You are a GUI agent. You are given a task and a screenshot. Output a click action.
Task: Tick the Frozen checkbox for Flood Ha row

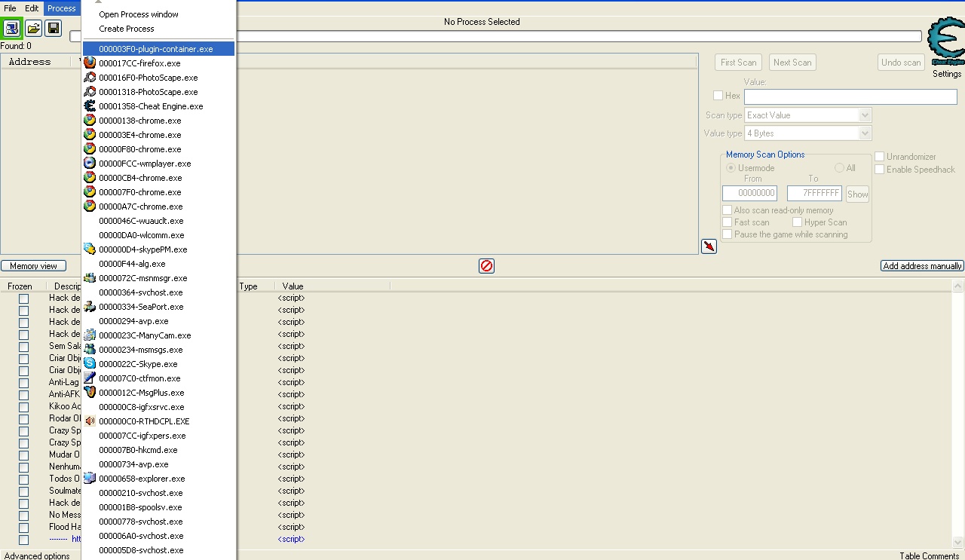point(23,528)
